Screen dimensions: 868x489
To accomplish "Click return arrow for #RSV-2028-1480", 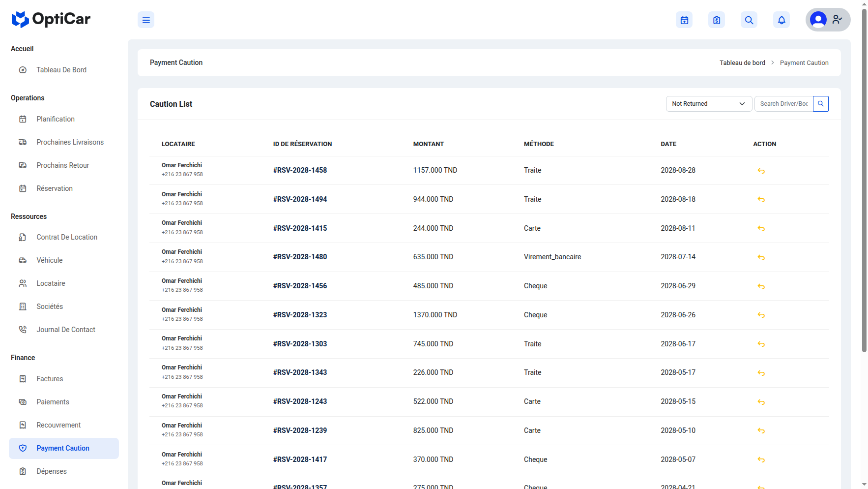I will (761, 257).
